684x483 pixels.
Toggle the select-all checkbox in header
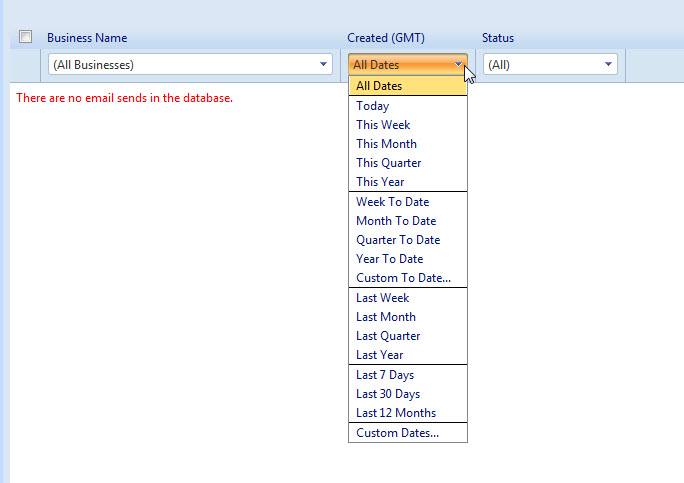coord(26,37)
